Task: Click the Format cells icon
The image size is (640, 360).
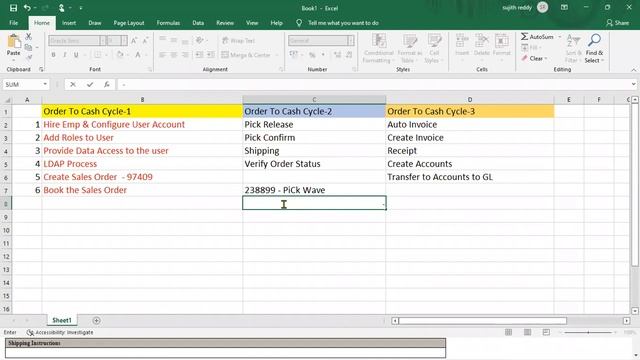Action: pyautogui.click(x=502, y=41)
